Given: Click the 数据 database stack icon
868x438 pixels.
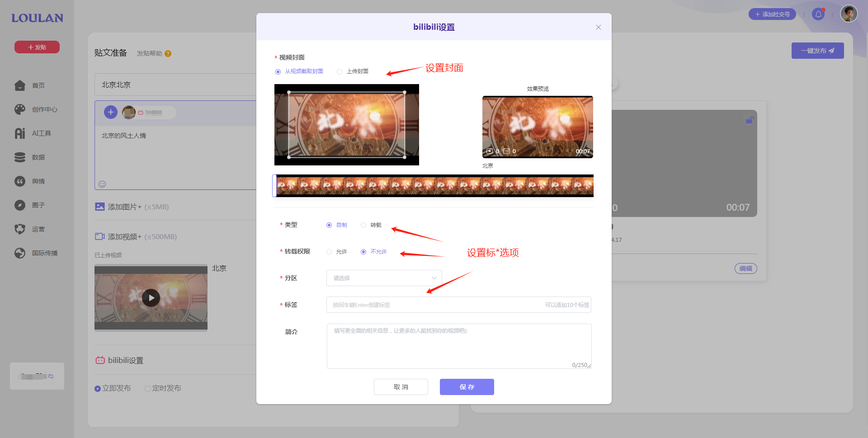Looking at the screenshot, I should tap(20, 157).
